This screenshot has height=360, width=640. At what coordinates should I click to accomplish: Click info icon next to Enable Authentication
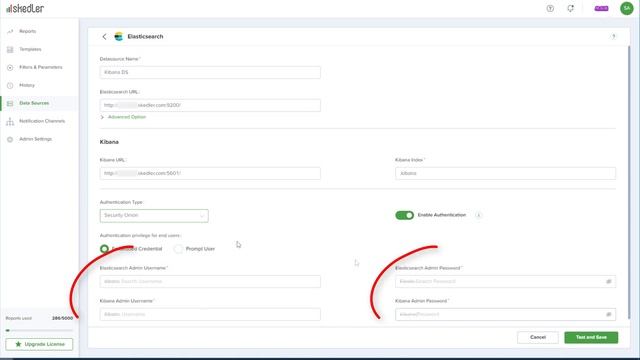click(478, 215)
